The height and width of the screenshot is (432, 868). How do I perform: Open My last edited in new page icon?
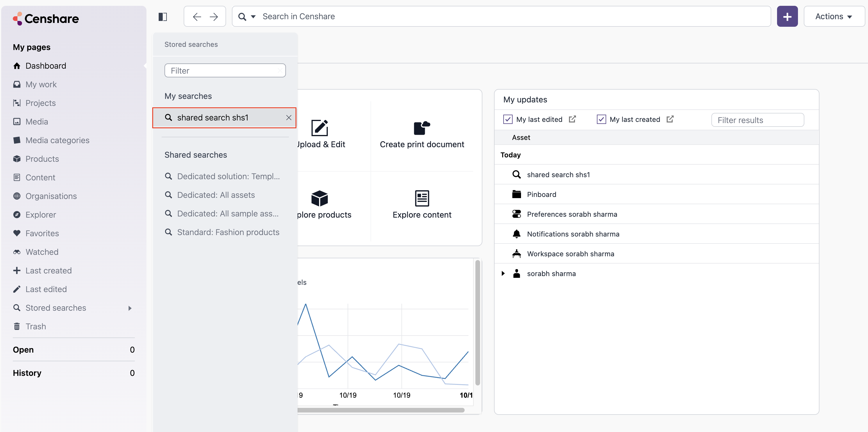572,119
